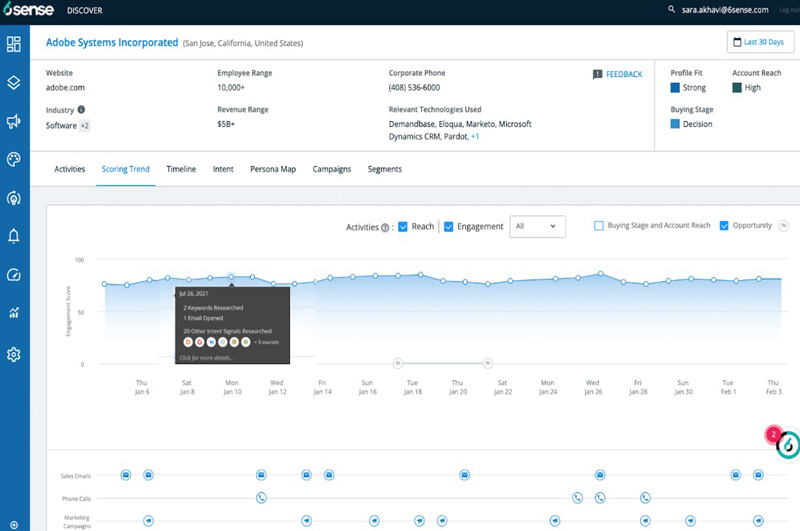
Task: Click the last Marketing Campaigns megaphone icon
Action: click(x=759, y=521)
